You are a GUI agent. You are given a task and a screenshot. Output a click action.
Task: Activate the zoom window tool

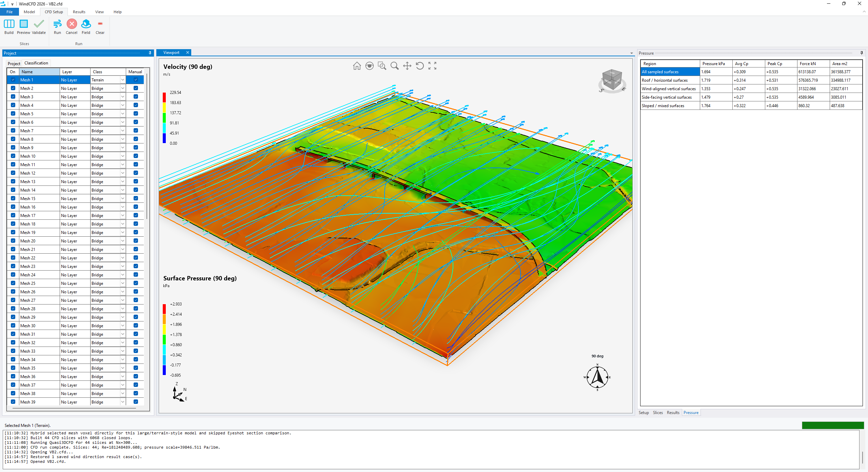point(382,66)
